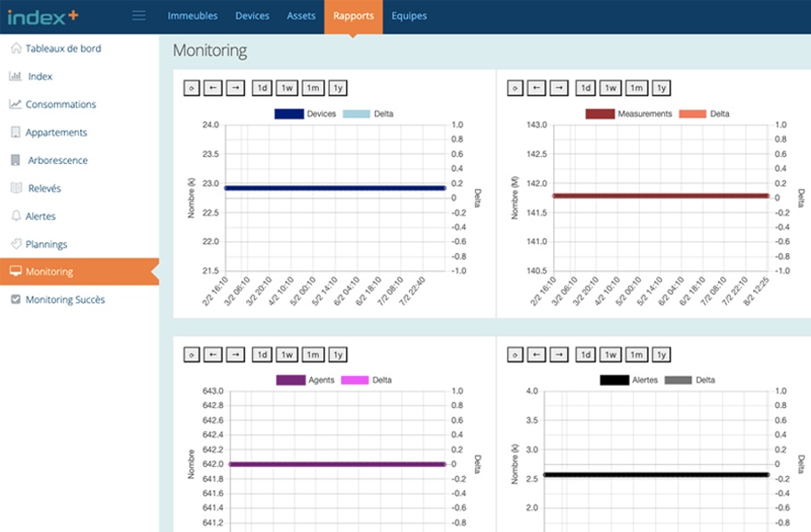Open the Immeubles tab
This screenshot has height=532, width=811.
[192, 16]
